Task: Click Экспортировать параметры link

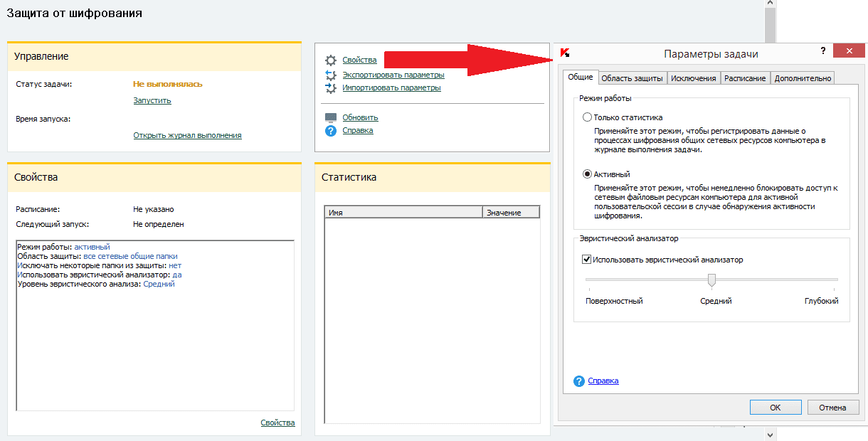Action: (393, 75)
